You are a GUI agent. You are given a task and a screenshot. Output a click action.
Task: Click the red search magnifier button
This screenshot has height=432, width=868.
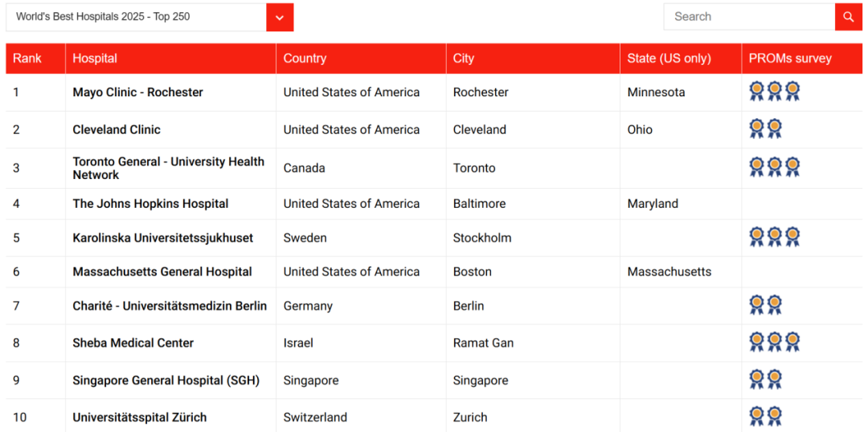[x=848, y=17]
